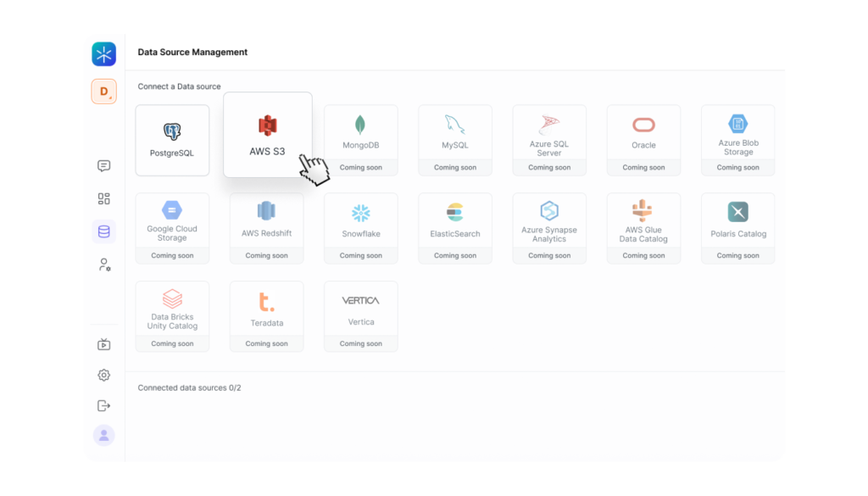This screenshot has height=496, width=868.
Task: Click the Azure Synapse Analytics logo
Action: (549, 211)
